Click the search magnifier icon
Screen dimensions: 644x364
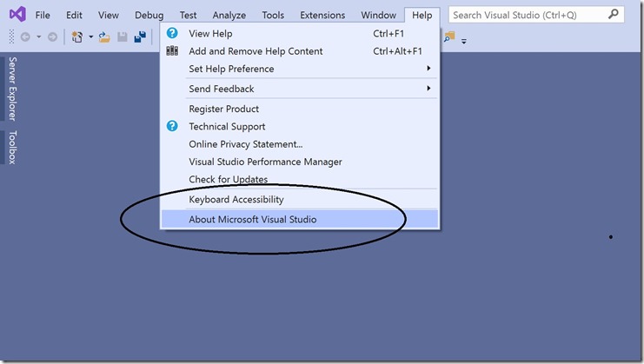(614, 15)
